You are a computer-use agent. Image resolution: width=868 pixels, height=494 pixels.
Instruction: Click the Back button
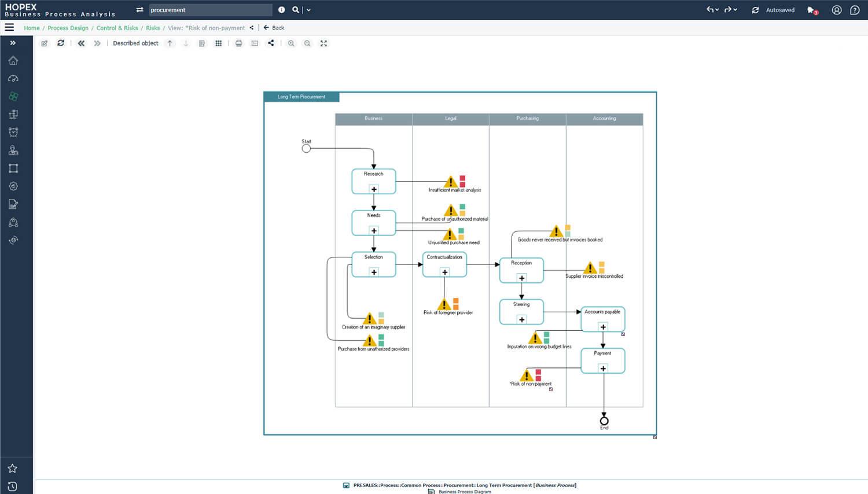click(274, 28)
